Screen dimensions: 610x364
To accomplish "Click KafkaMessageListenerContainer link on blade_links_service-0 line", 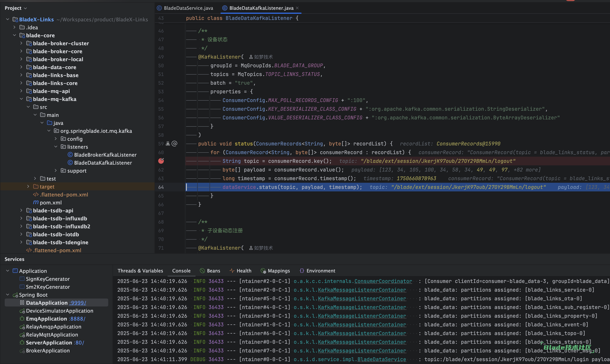I will [x=362, y=290].
